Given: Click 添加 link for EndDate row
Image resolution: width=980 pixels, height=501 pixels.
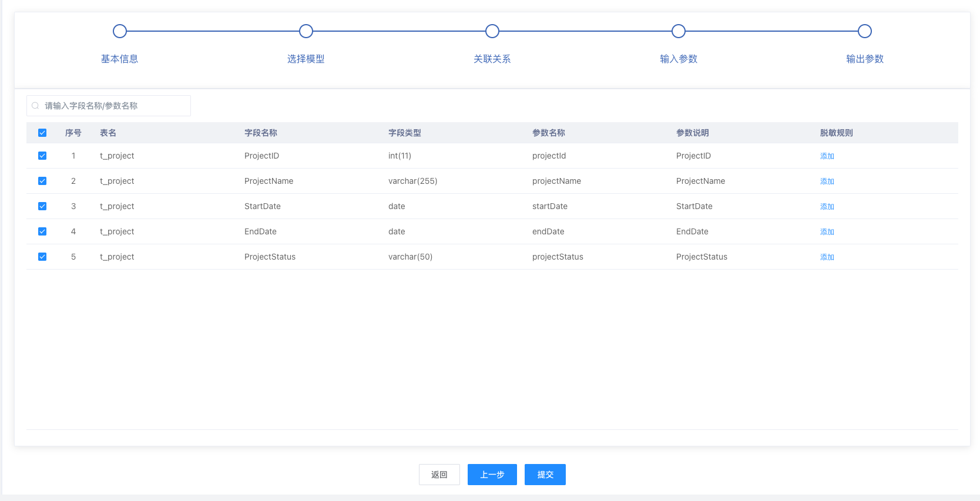Looking at the screenshot, I should coord(827,232).
